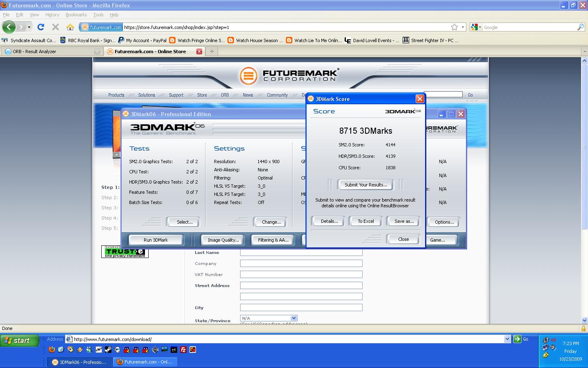Open the File menu
The image size is (588, 368).
[x=6, y=15]
